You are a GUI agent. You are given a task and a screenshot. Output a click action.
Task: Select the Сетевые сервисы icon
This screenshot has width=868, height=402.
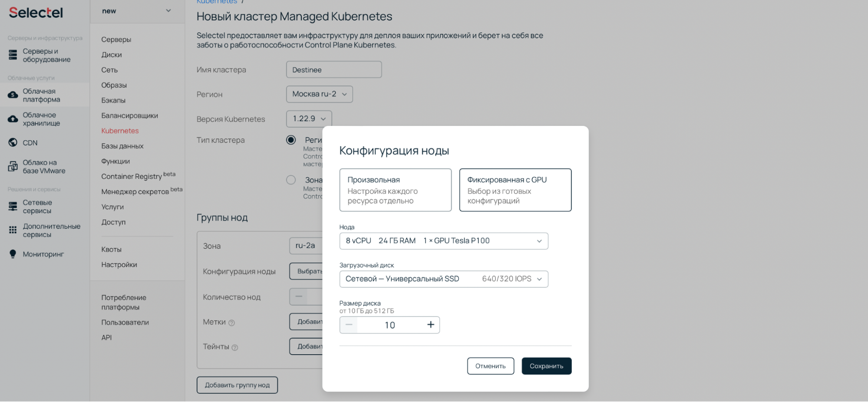[x=12, y=206]
